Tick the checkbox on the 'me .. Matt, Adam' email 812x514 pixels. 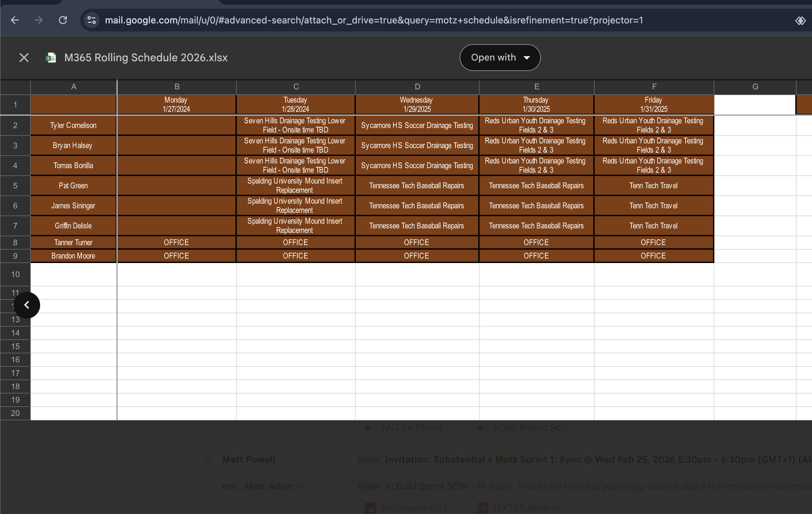point(189,487)
